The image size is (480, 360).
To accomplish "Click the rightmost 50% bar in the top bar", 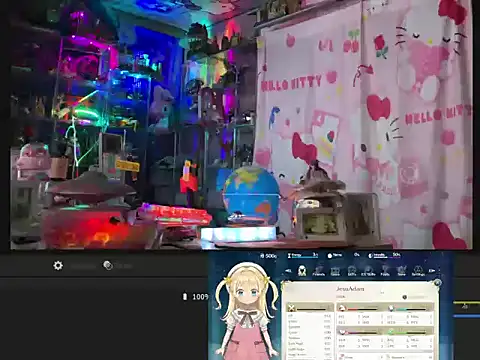I will 384,255.
